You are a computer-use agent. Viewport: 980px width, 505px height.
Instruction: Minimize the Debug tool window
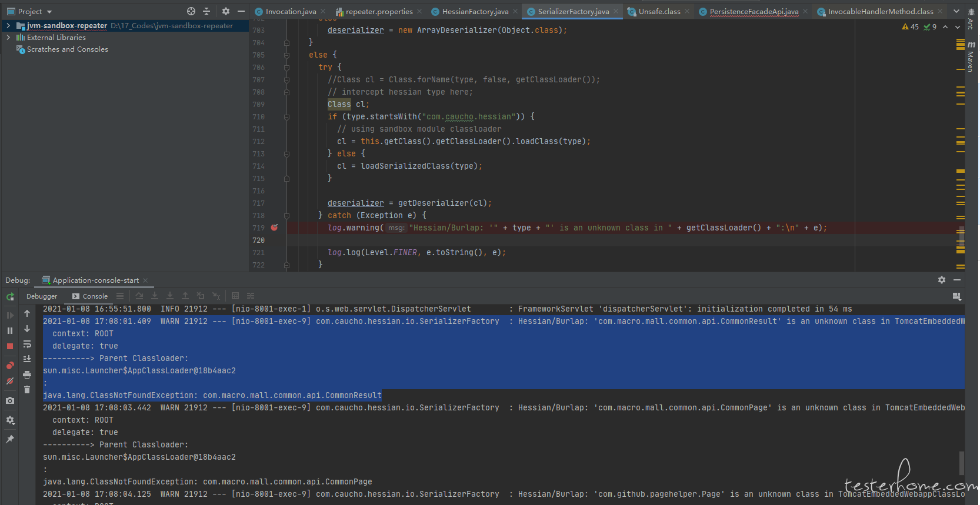point(957,280)
